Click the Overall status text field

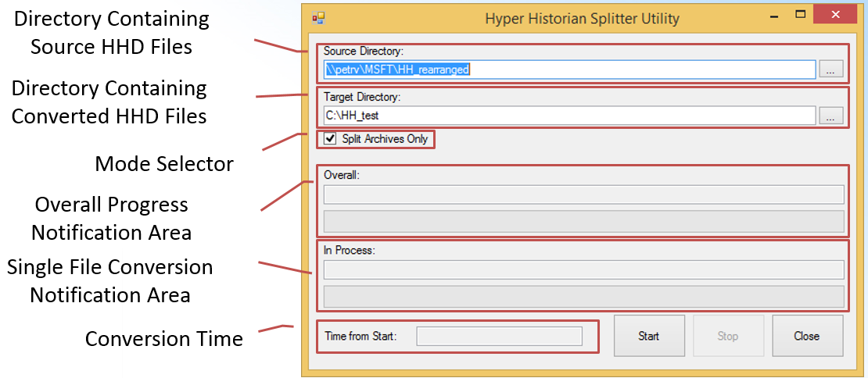pos(583,194)
